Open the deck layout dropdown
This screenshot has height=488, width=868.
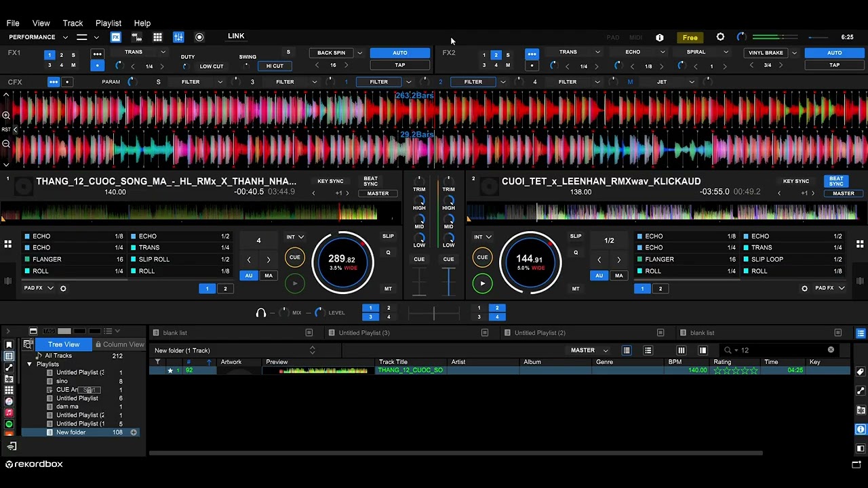pos(87,37)
